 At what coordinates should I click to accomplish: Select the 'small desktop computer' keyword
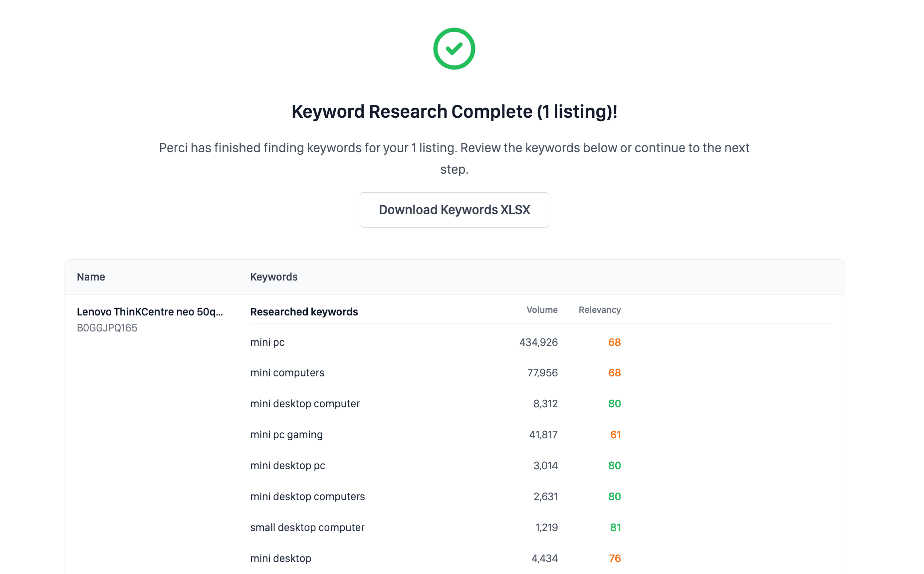tap(307, 528)
